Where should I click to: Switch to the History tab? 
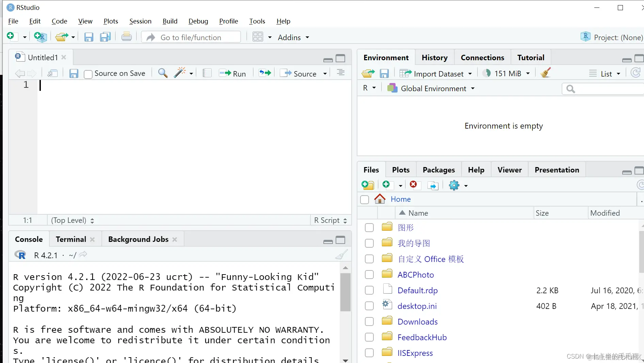click(434, 57)
